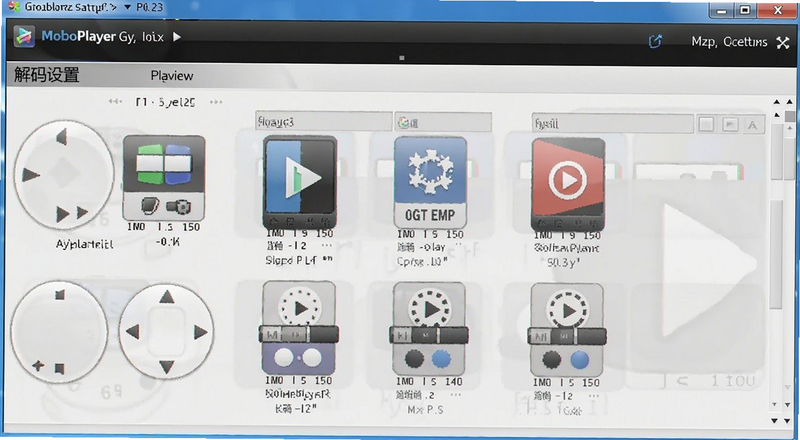Click the down arrow on the D-pad
This screenshot has height=440, width=800.
tap(166, 366)
